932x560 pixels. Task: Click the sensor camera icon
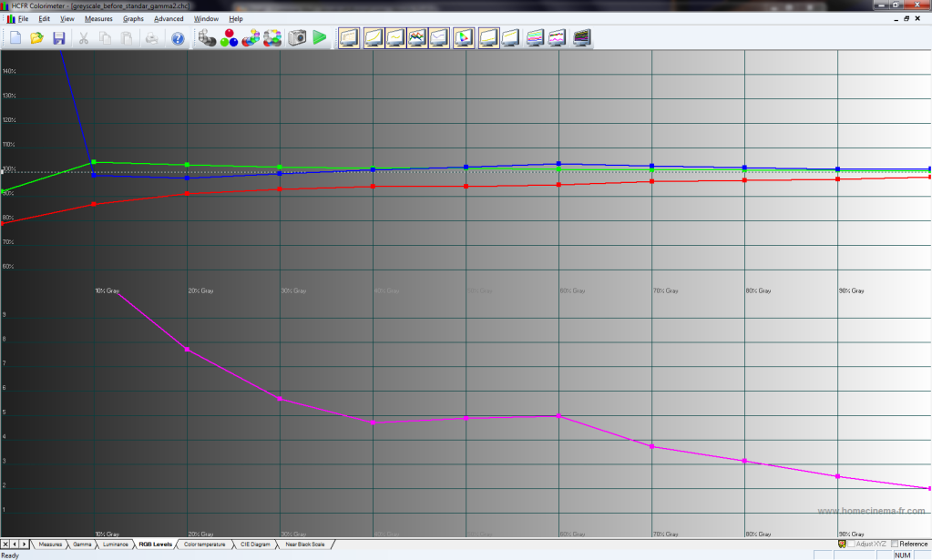pos(297,38)
